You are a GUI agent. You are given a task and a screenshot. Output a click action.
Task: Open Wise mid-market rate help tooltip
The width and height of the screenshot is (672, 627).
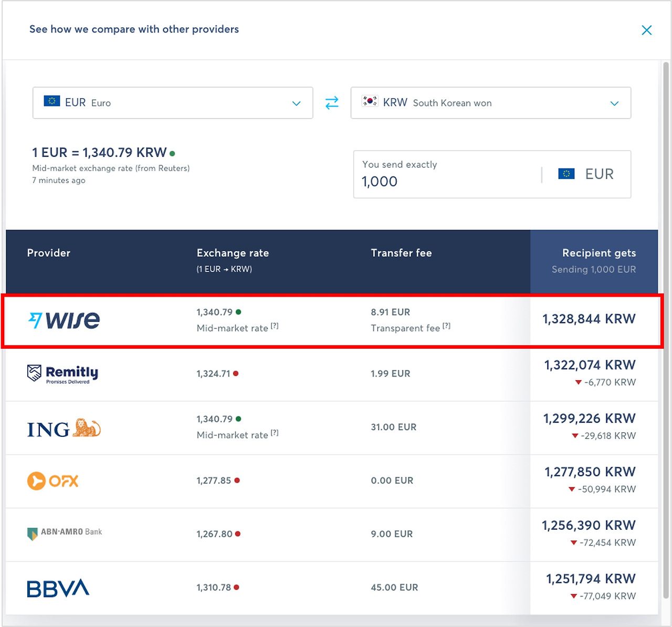point(275,326)
